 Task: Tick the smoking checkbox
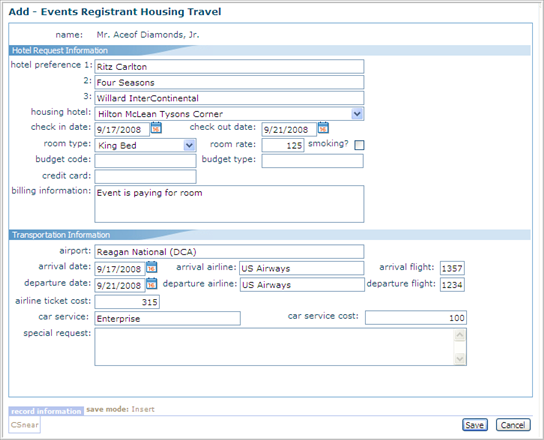click(x=359, y=145)
